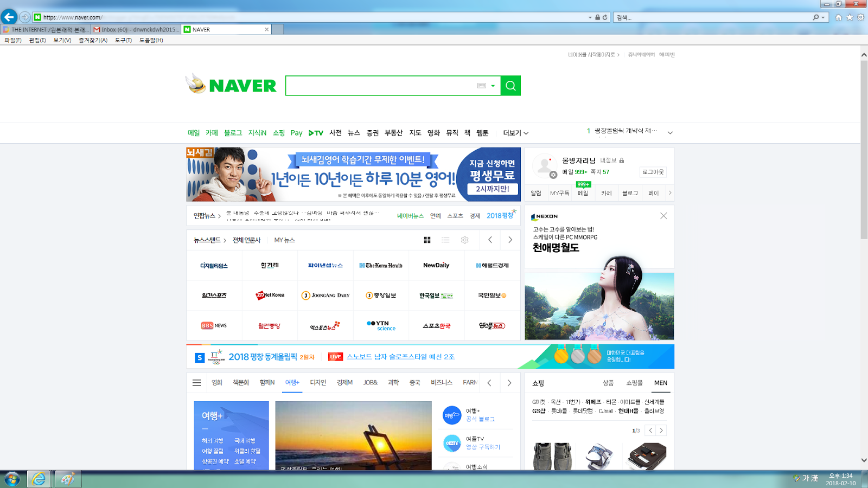Screen dimensions: 868x488
Task: Open the on-screen keyboard icon in search box
Action: [x=482, y=86]
